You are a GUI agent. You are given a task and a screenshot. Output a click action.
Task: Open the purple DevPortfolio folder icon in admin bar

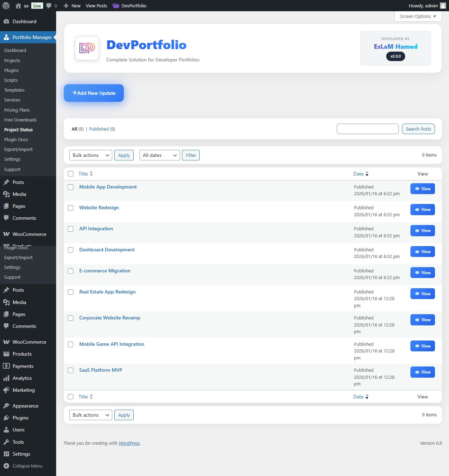[x=116, y=6]
